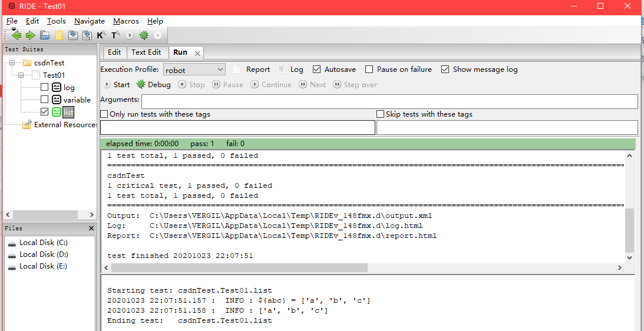Click the Open Test Suite toolbar icon
Screen dimensions: 644x331
[45, 36]
